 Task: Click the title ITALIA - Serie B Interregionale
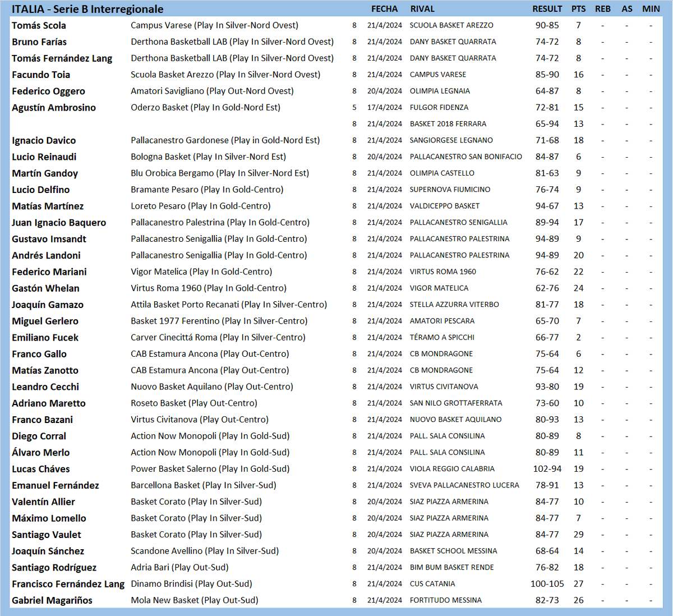tap(87, 9)
